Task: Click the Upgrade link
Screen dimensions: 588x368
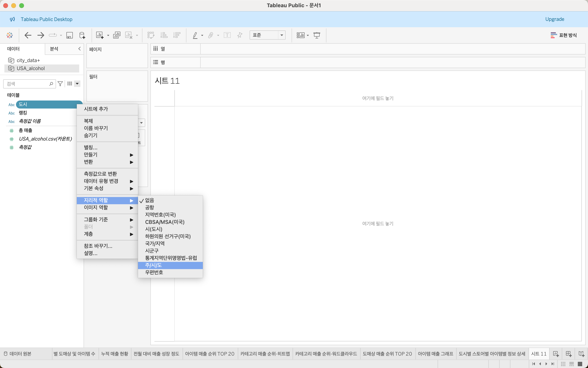Action: coord(554,19)
